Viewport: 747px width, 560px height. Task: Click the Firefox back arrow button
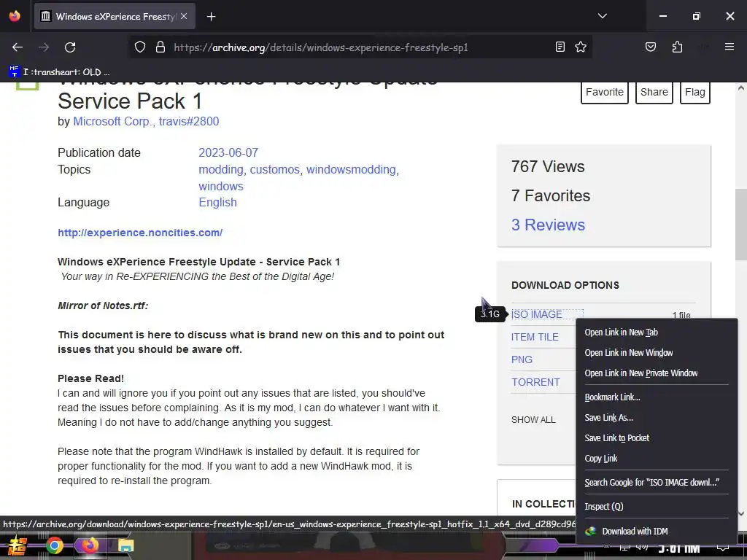coord(18,47)
